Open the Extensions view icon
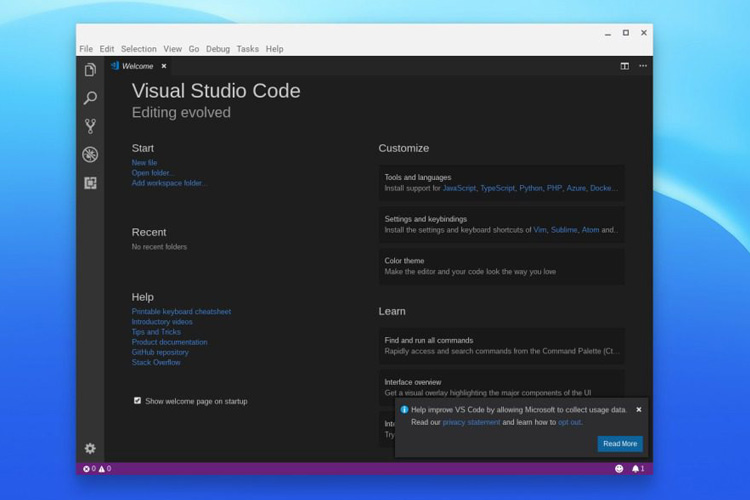This screenshot has width=750, height=500. (90, 183)
